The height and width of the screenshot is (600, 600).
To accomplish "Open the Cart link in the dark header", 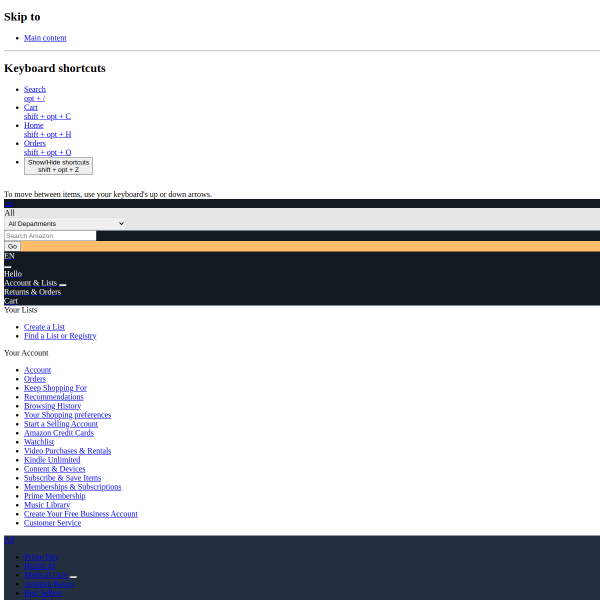I will (x=11, y=301).
